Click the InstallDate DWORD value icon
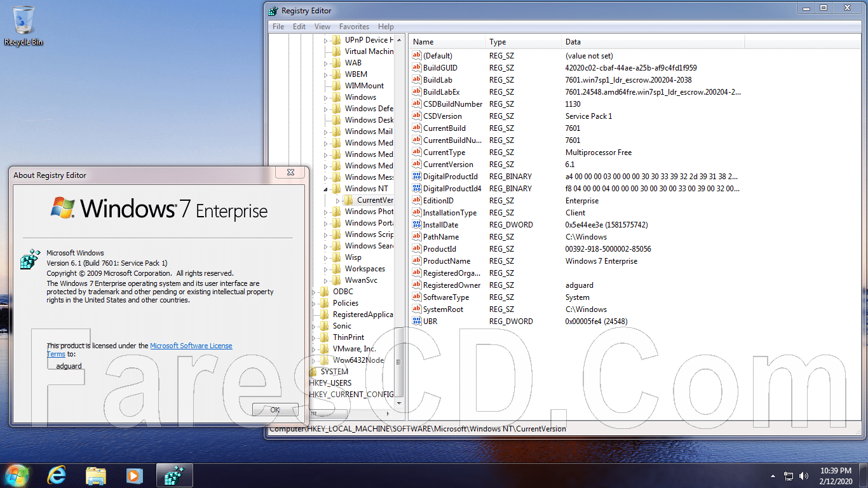 (x=417, y=225)
